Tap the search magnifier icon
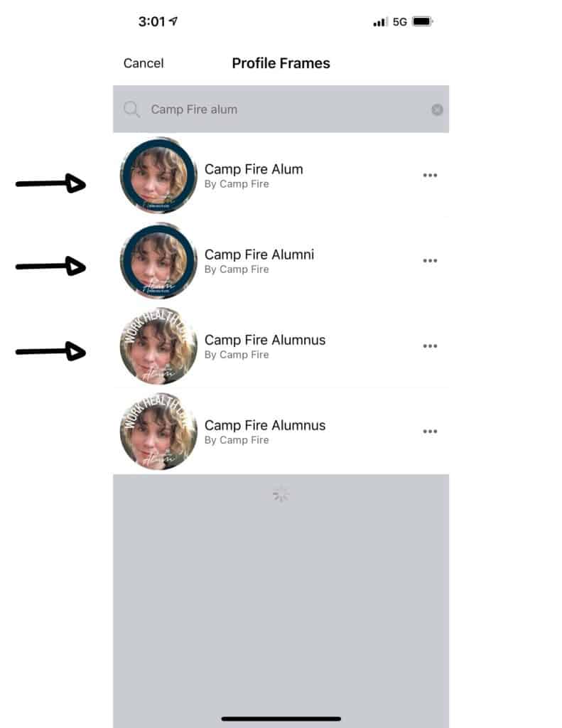The image size is (562, 728). (x=131, y=109)
